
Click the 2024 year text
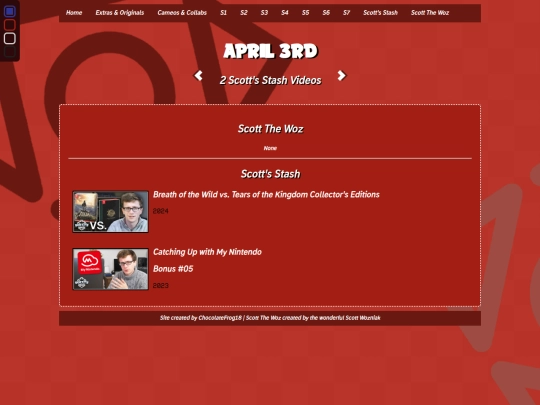[x=160, y=211]
